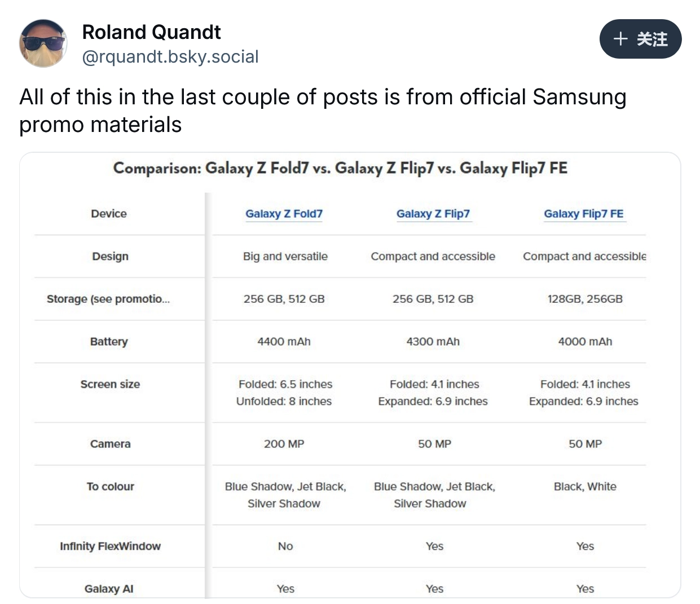Click the Galaxy AI row label
The width and height of the screenshot is (700, 604).
(x=109, y=589)
